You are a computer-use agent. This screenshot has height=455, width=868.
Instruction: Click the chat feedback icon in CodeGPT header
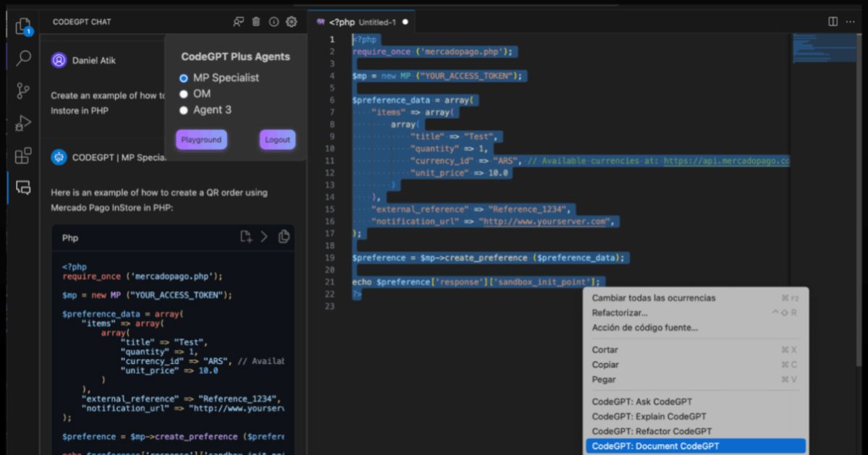pyautogui.click(x=239, y=22)
